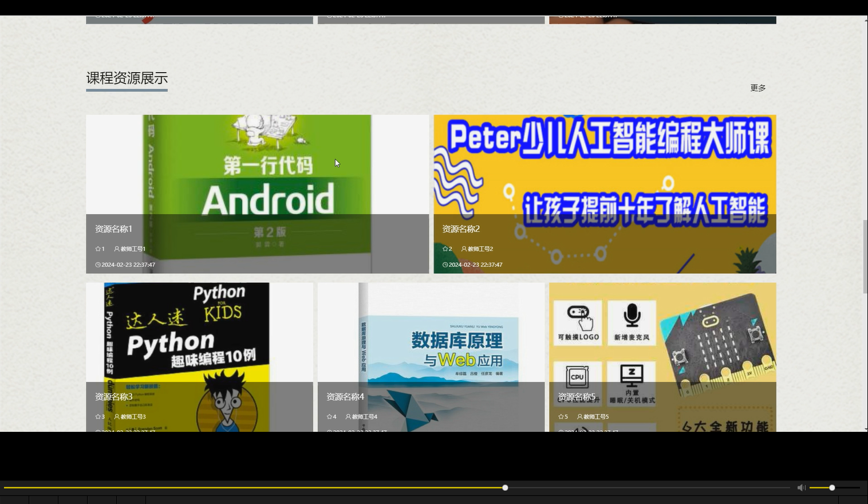Click the 教师工号2 text
The width and height of the screenshot is (868, 504).
coord(480,249)
